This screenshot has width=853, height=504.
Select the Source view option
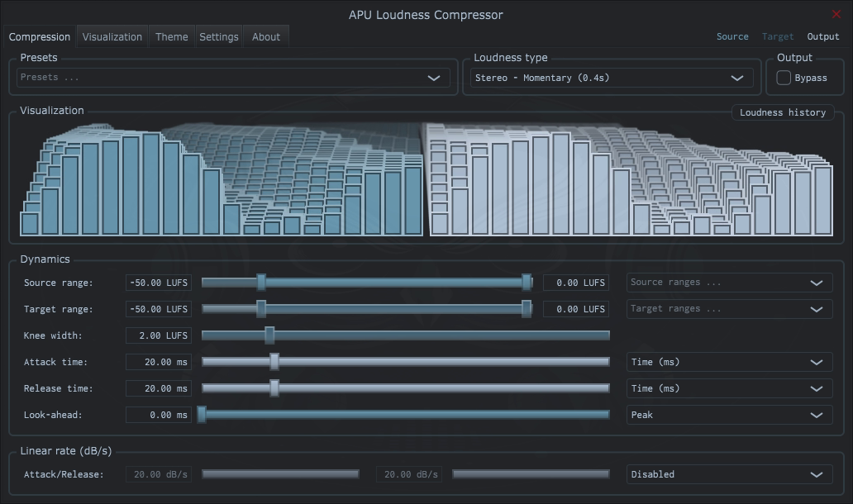point(732,36)
